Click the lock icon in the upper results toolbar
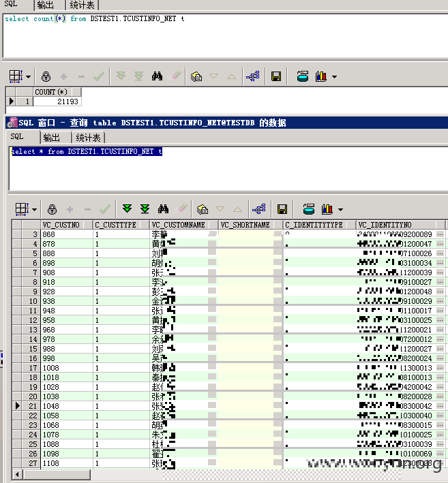Viewport: 448px width, 483px height. 46,76
